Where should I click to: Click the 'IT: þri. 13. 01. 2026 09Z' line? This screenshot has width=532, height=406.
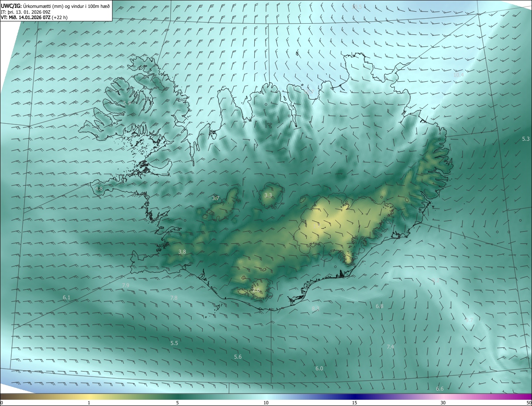pos(26,12)
